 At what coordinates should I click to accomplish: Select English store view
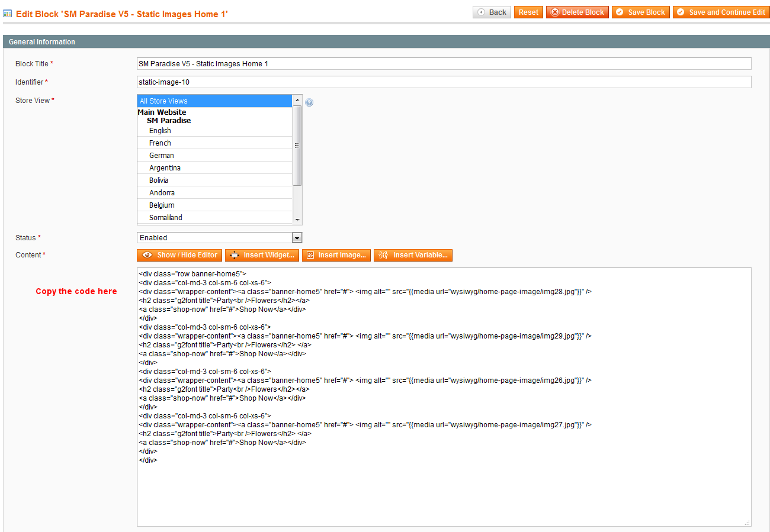[x=215, y=131]
